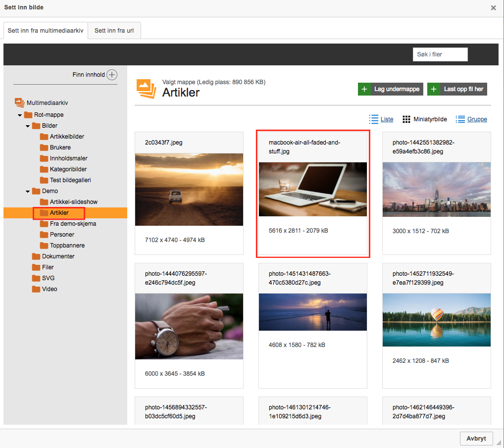Open the SVG folder in the tree

point(48,278)
